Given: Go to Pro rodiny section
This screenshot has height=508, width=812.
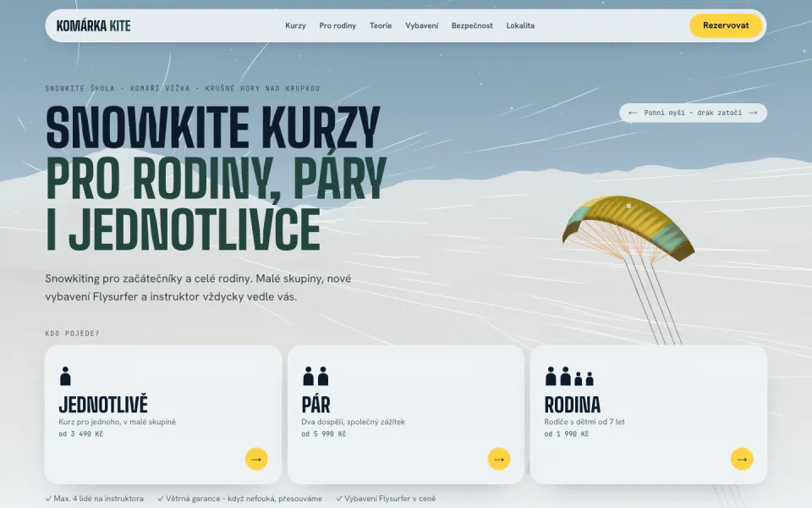Looking at the screenshot, I should pos(337,25).
